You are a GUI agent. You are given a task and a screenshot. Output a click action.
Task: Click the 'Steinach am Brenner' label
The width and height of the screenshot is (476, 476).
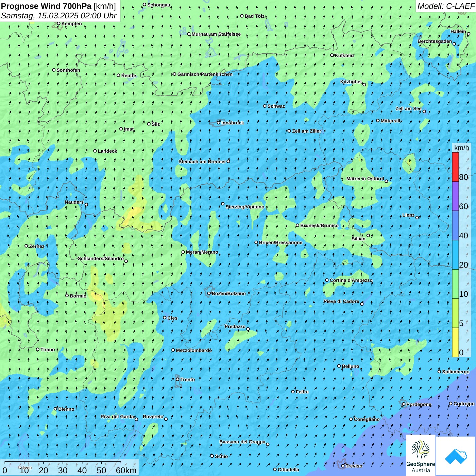point(202,161)
